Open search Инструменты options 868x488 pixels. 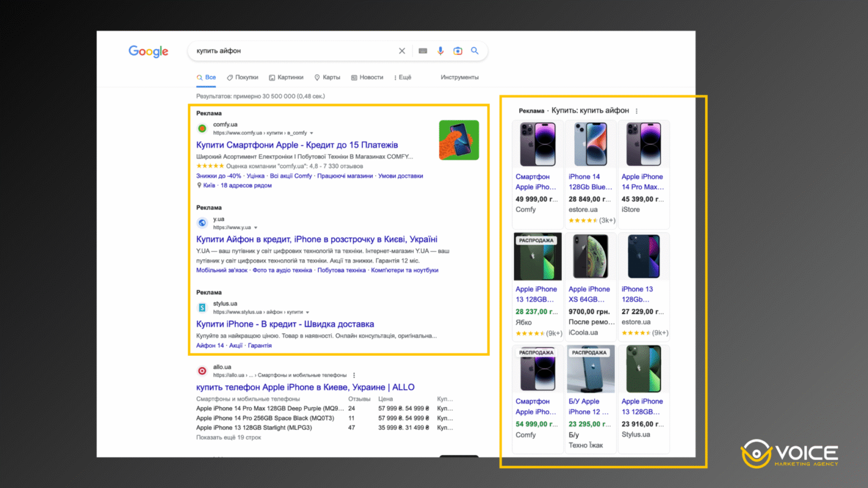459,77
